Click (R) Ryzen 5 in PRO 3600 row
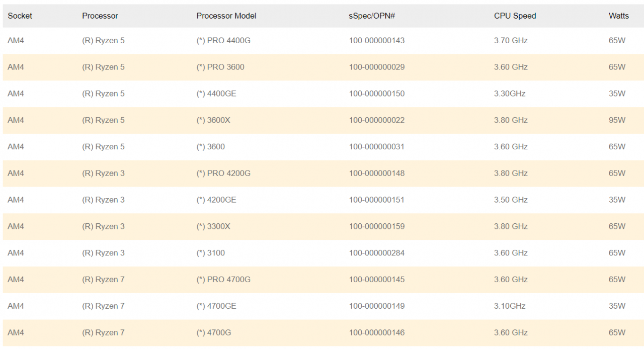 [x=103, y=67]
